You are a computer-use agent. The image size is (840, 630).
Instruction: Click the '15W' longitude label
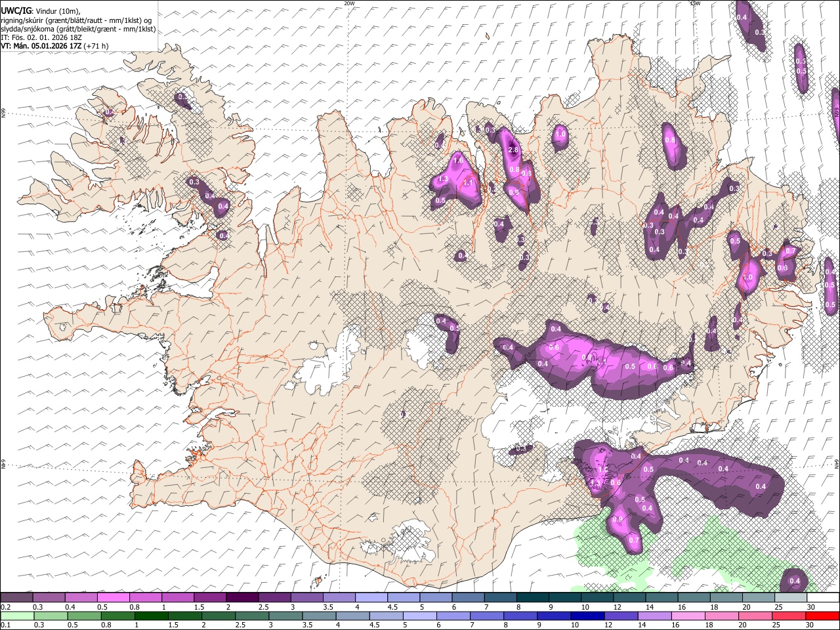point(695,3)
